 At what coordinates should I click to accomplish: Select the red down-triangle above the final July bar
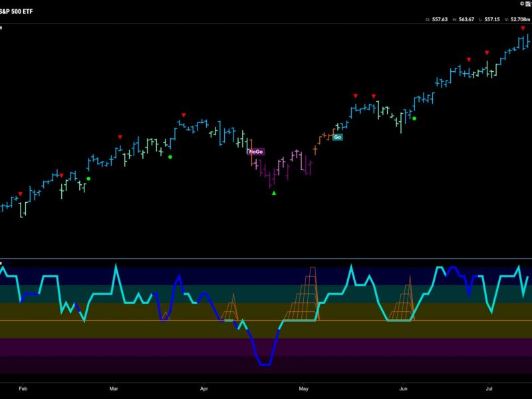click(x=523, y=28)
